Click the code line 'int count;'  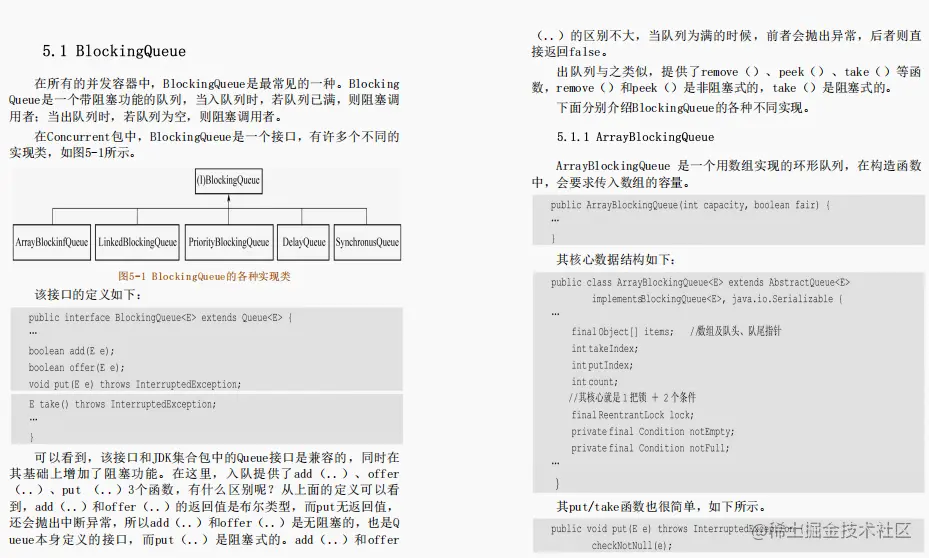coord(594,381)
